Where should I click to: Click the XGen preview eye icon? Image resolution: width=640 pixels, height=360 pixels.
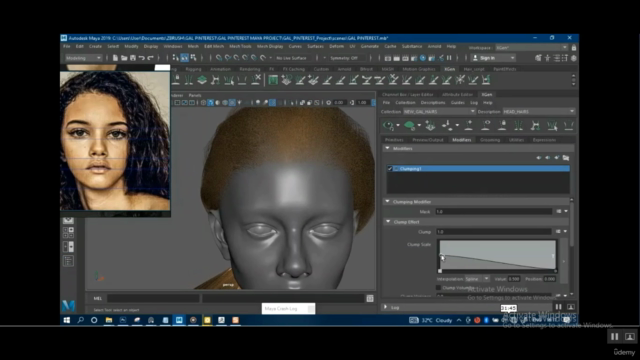tap(389, 126)
